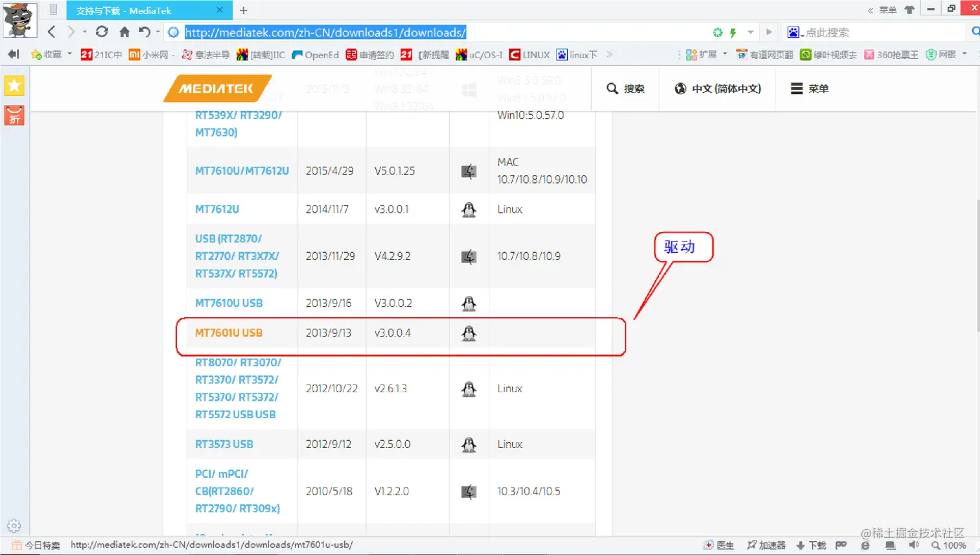980x555 pixels.
Task: Click the 360抢票王 extension
Action: point(891,54)
